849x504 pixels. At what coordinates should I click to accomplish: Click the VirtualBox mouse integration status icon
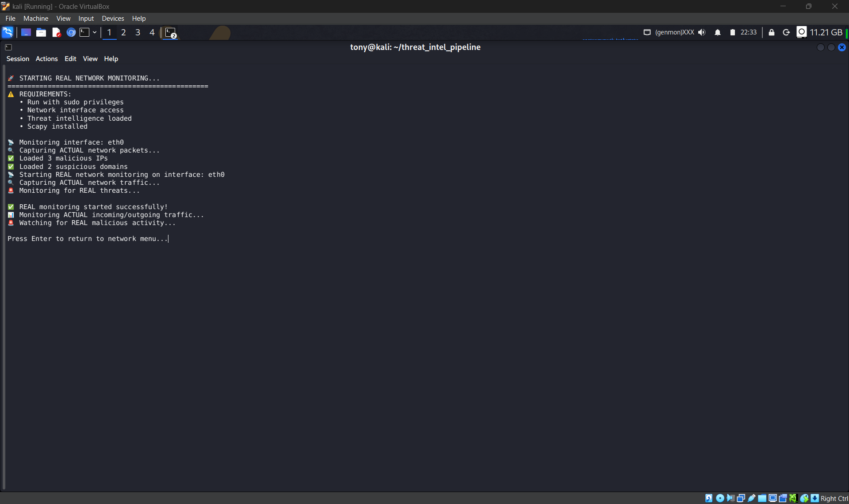point(804,498)
